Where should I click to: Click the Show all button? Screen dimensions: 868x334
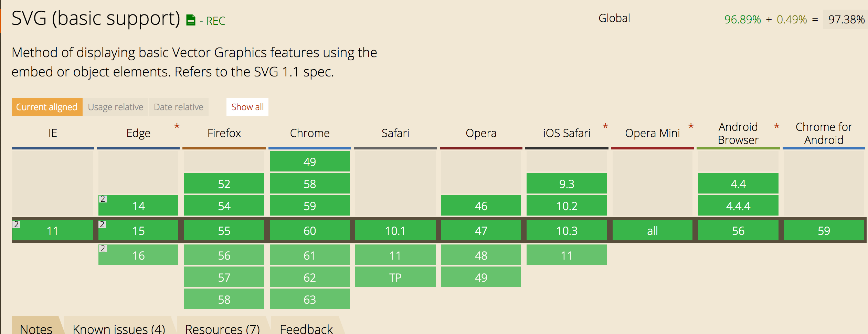[247, 107]
